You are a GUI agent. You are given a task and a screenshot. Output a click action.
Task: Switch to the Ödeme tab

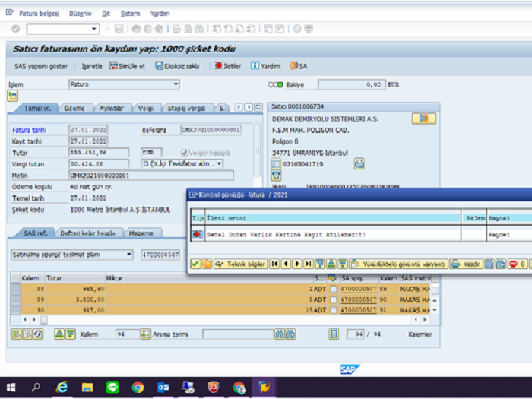pos(74,108)
